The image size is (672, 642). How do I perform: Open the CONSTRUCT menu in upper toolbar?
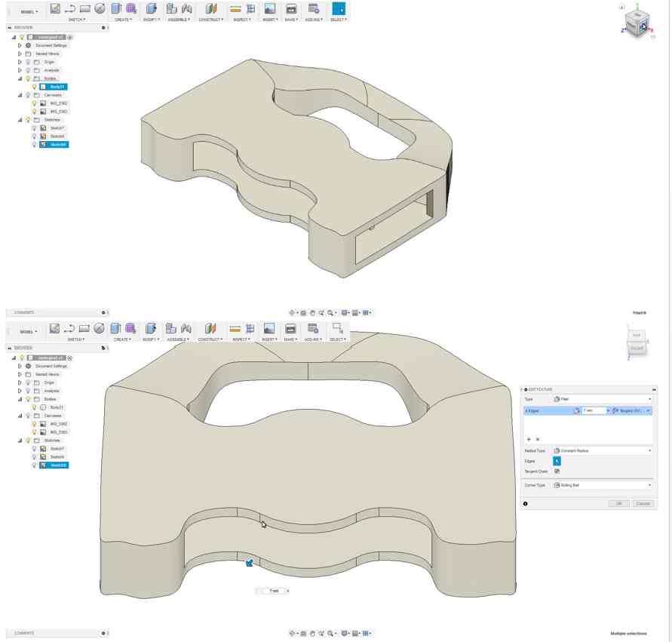pos(210,20)
